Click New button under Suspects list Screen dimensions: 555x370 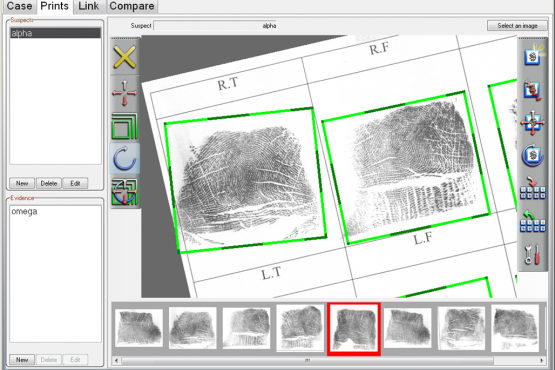click(x=22, y=183)
